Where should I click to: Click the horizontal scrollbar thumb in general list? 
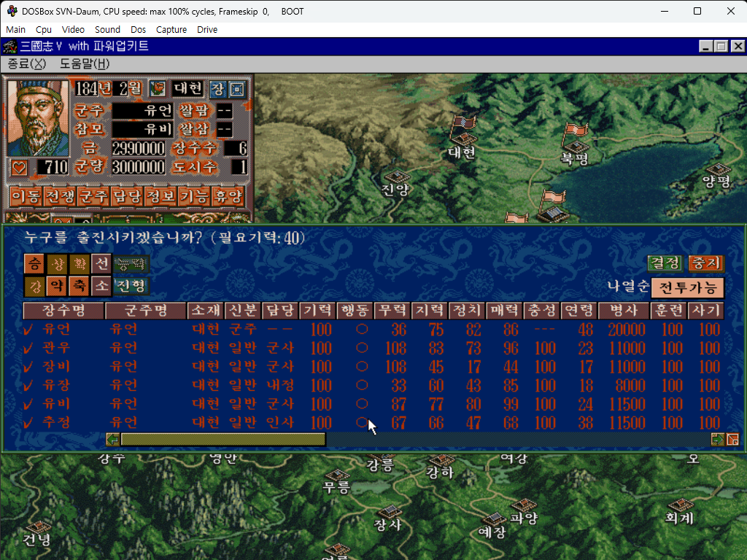click(x=223, y=439)
